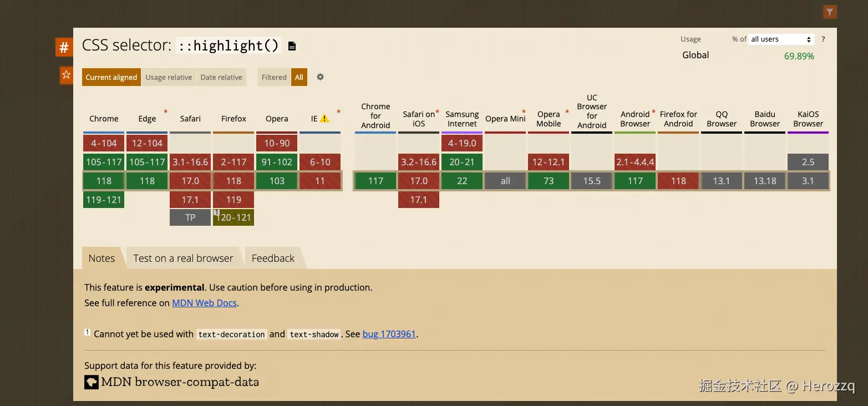Image resolution: width=868 pixels, height=406 pixels.
Task: Select Opera 91-102 version cell
Action: coord(277,162)
